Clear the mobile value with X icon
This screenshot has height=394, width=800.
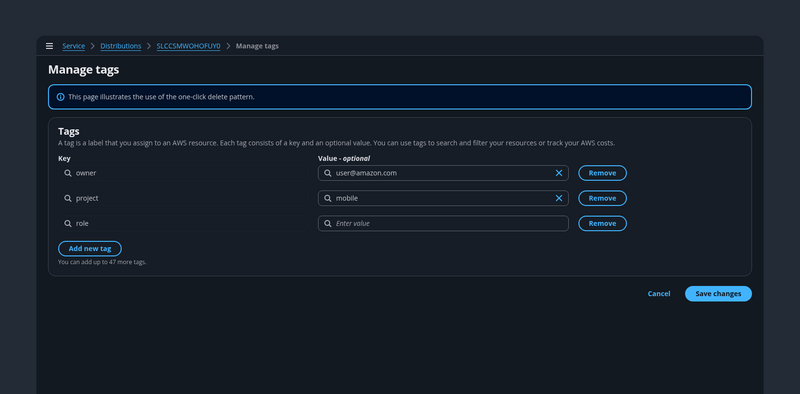click(559, 198)
